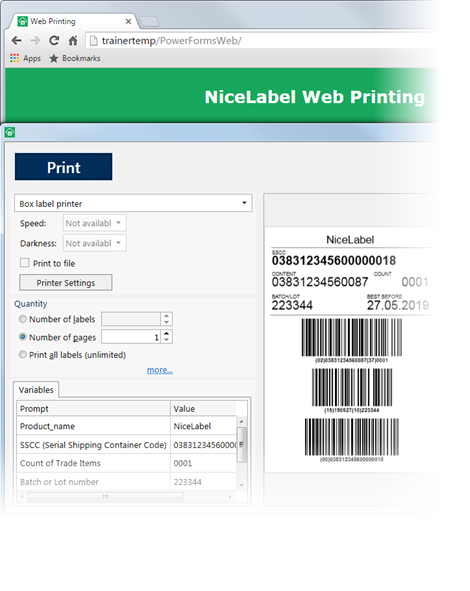Switch to the Variables tab
Screen dimensions: 470x591
36,390
